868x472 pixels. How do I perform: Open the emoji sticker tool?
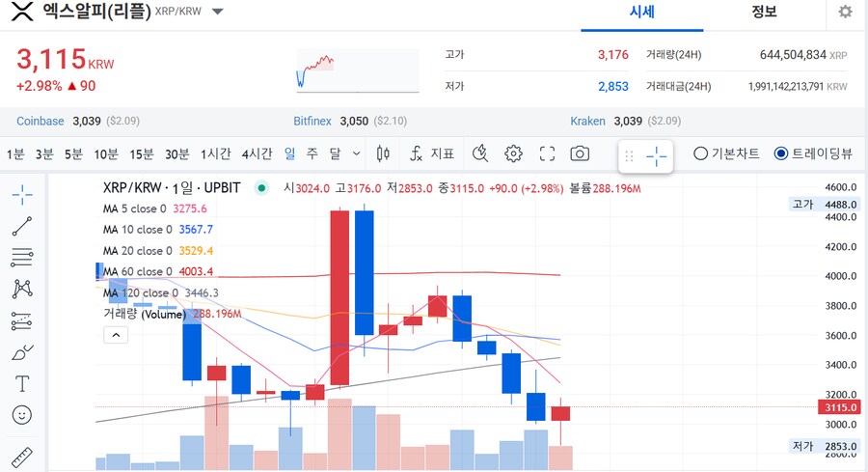pyautogui.click(x=22, y=415)
